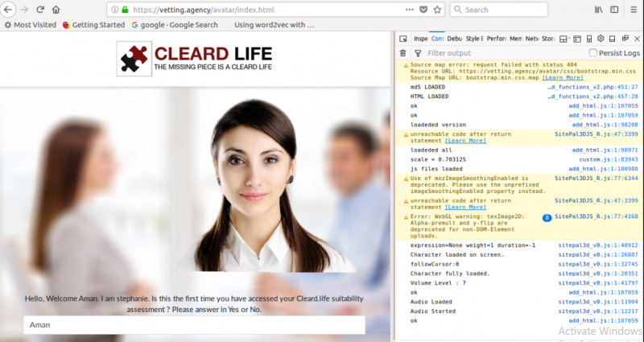This screenshot has width=644, height=342.
Task: Open the Debugger tab
Action: pos(455,39)
